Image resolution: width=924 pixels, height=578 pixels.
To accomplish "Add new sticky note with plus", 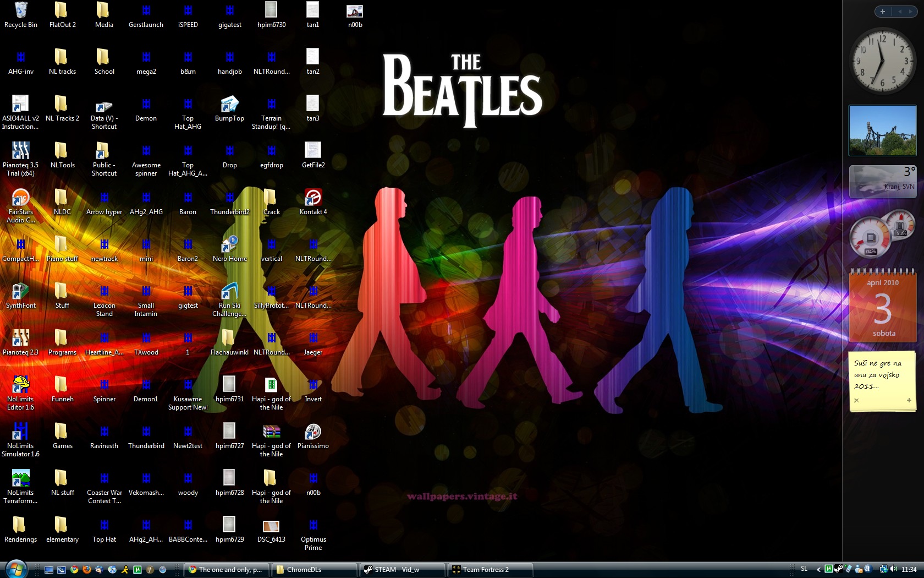I will (x=909, y=400).
